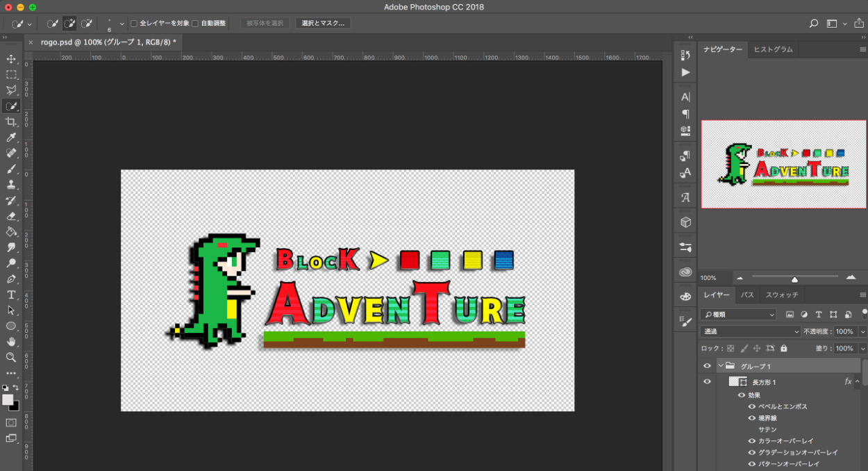Enable the 全レイヤーを対象 checkbox
The width and height of the screenshot is (868, 471).
tap(134, 24)
